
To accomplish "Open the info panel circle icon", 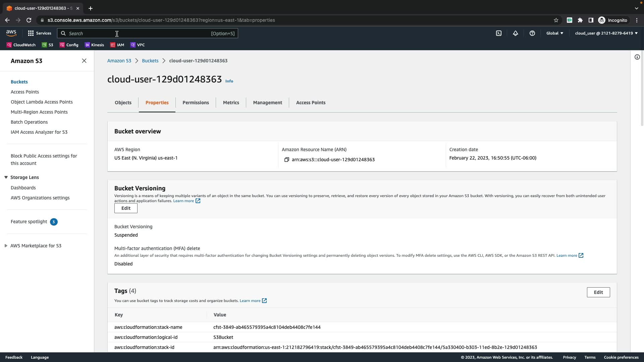I will point(637,57).
